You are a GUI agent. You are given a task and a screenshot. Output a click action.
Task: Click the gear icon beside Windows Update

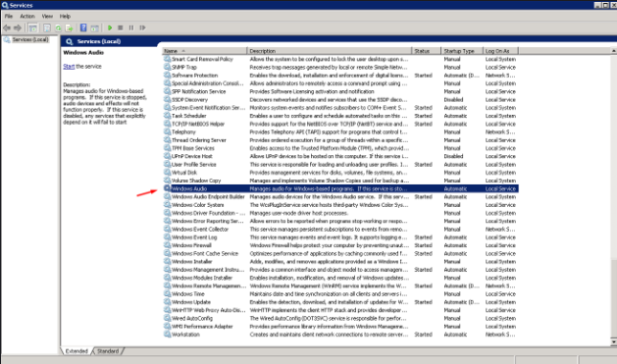(167, 302)
